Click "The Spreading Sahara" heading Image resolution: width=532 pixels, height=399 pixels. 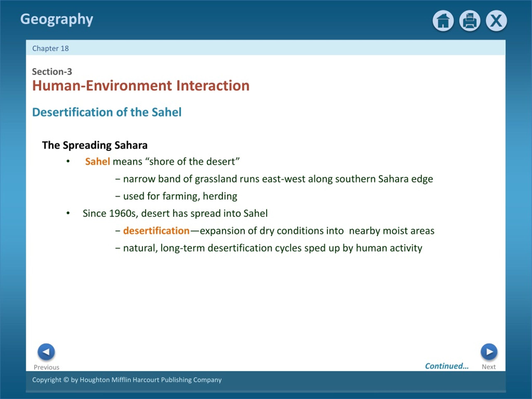click(x=95, y=145)
